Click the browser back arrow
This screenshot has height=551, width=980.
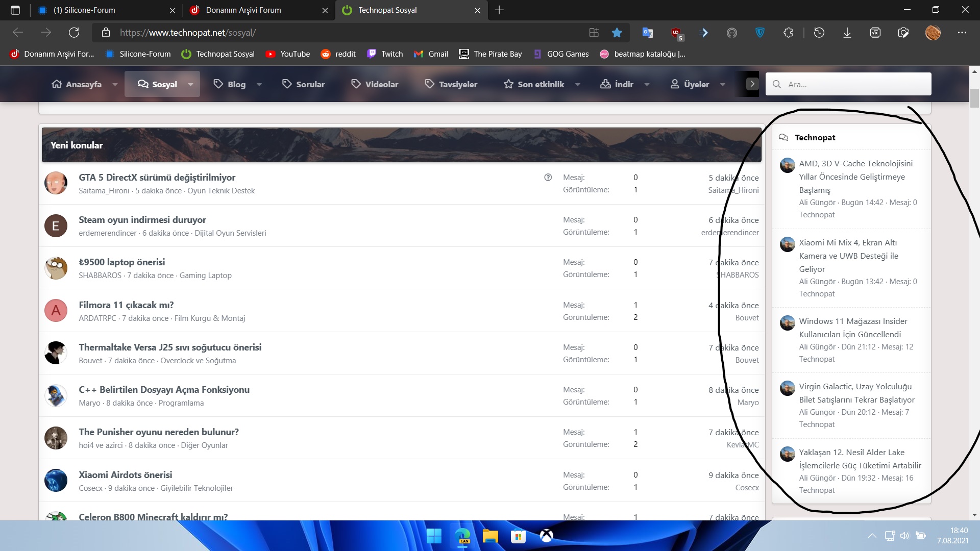click(x=18, y=33)
